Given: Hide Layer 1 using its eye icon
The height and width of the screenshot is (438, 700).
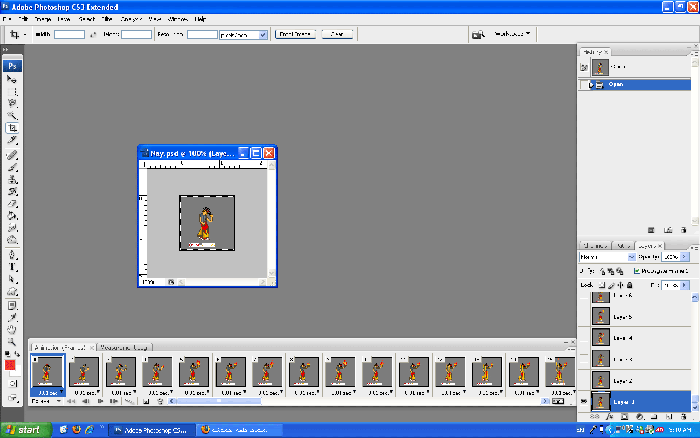Looking at the screenshot, I should pyautogui.click(x=584, y=401).
